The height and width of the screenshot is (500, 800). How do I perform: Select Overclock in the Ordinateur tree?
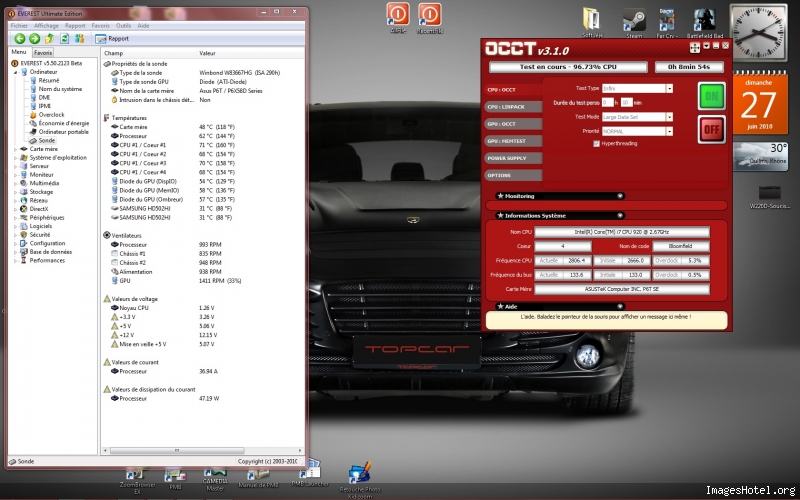[x=51, y=115]
